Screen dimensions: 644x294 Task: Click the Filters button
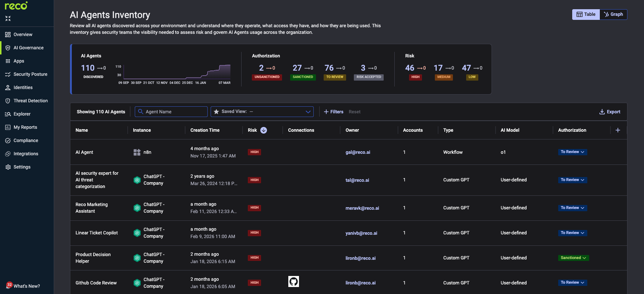click(334, 112)
